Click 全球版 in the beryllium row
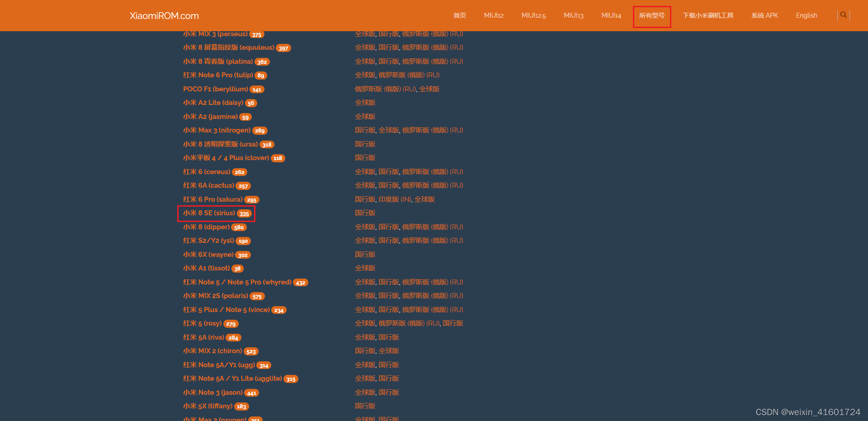The height and width of the screenshot is (421, 868). click(429, 89)
